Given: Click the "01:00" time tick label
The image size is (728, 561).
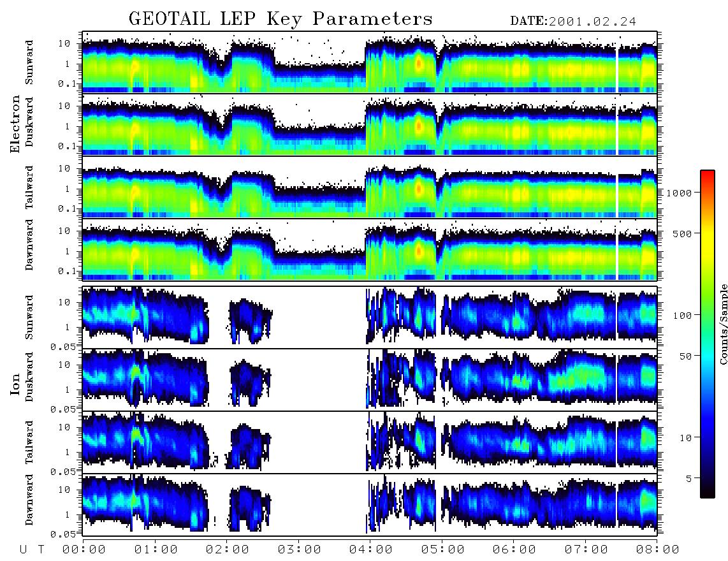Looking at the screenshot, I should click(156, 550).
